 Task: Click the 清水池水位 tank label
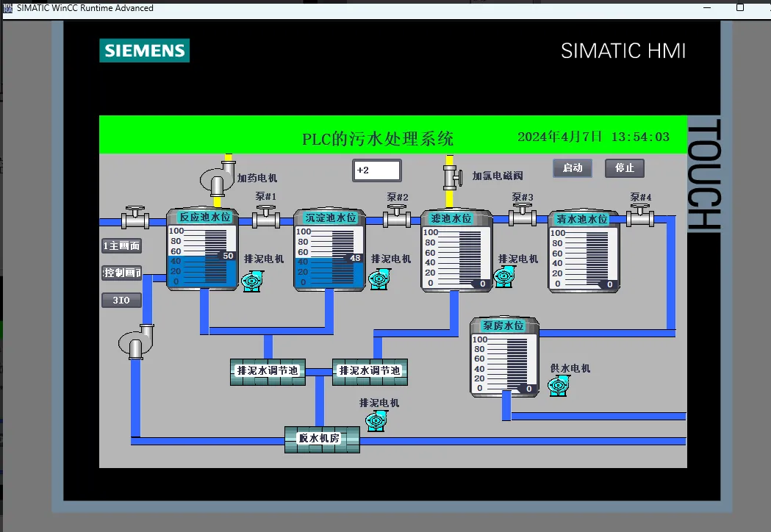582,219
